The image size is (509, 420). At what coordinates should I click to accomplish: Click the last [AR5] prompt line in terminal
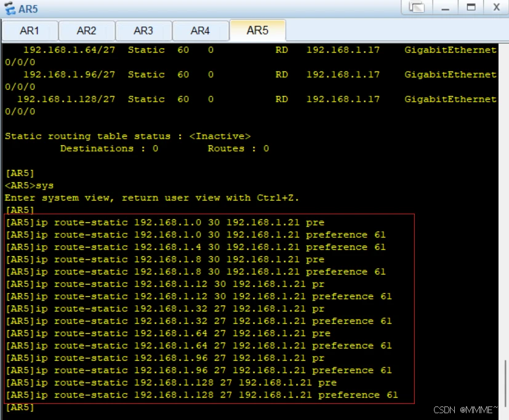click(x=20, y=407)
